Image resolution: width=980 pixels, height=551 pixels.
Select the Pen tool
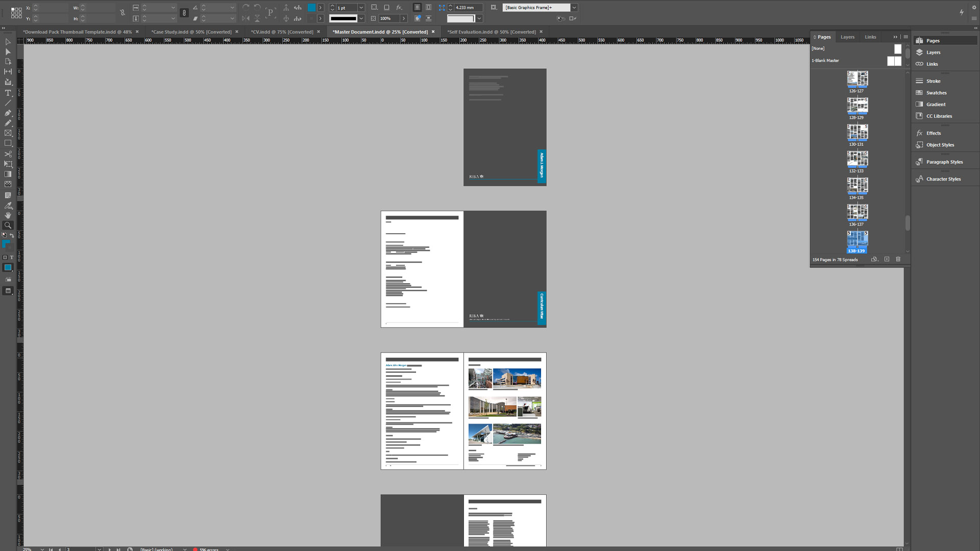[x=8, y=113]
